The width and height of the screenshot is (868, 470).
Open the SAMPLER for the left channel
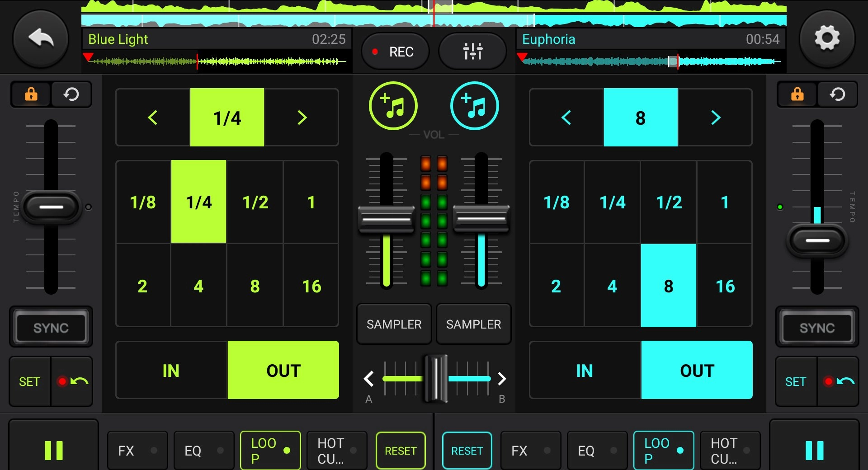click(393, 324)
